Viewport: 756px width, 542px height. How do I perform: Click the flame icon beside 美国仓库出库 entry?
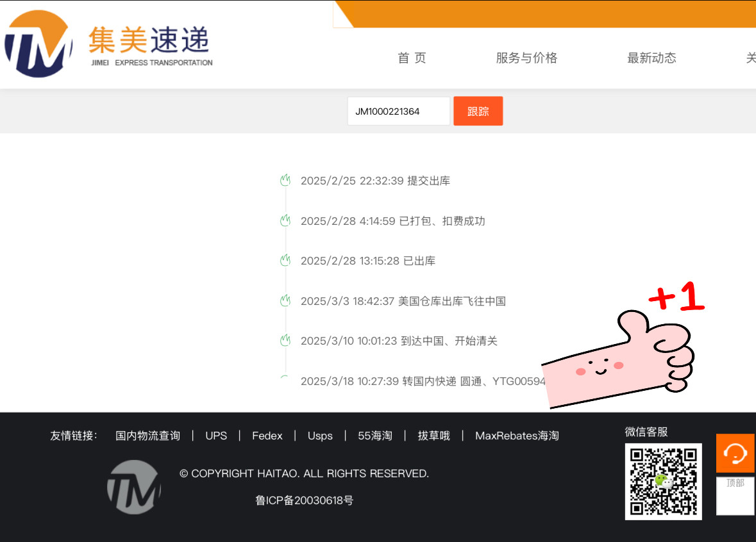click(x=285, y=301)
